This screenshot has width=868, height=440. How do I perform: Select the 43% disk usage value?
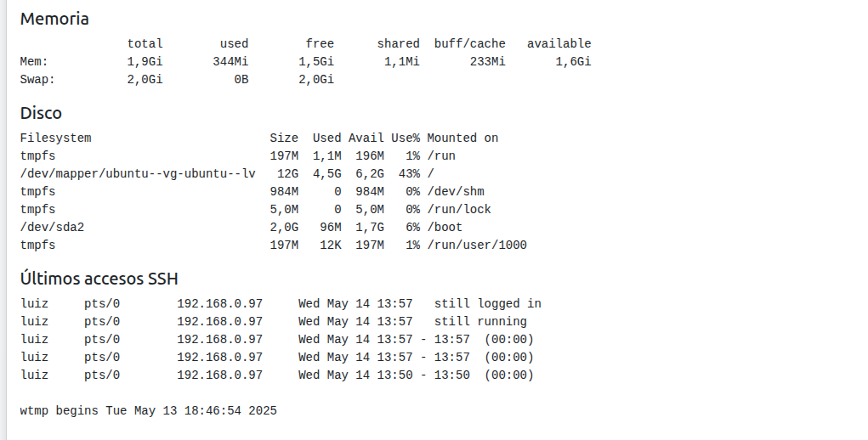pyautogui.click(x=409, y=173)
